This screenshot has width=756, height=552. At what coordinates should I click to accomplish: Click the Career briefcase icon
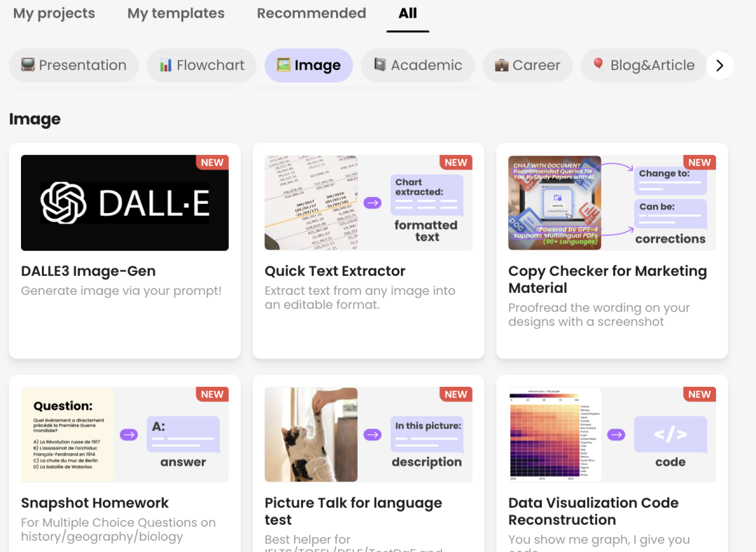point(501,64)
